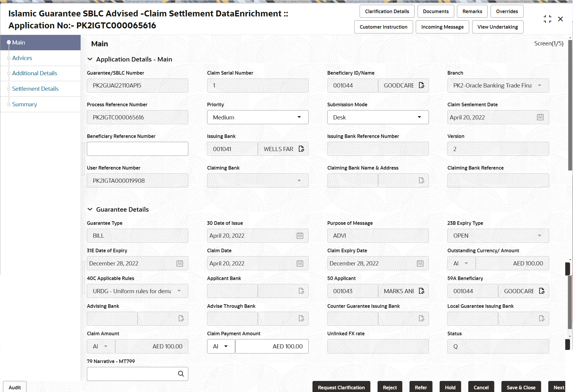
Task: Open 50 Applicant details icon
Action: click(421, 291)
